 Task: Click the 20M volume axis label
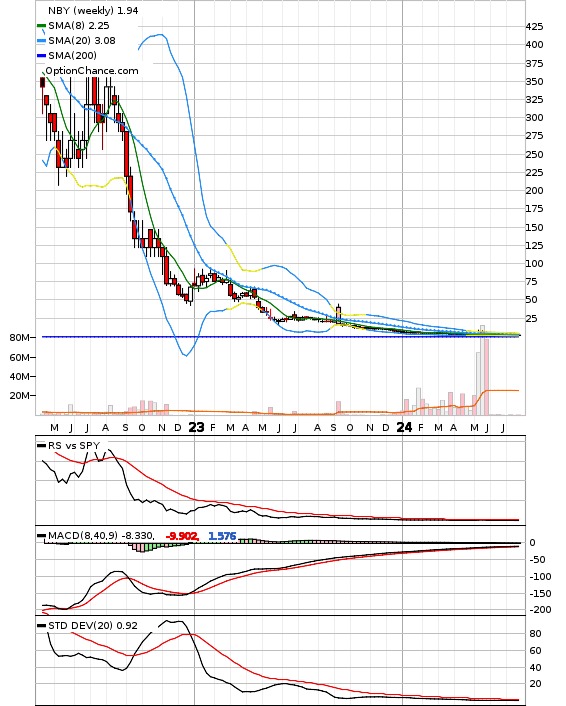(x=19, y=396)
